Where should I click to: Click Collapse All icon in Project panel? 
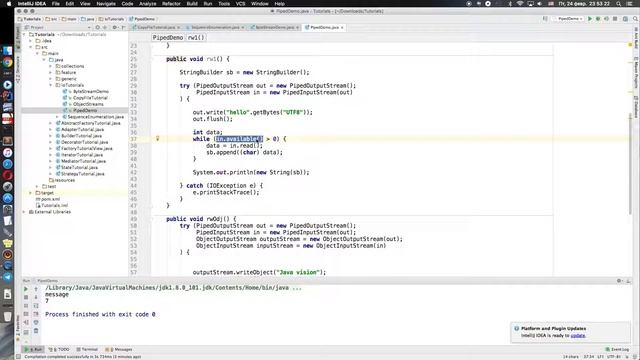(x=104, y=27)
